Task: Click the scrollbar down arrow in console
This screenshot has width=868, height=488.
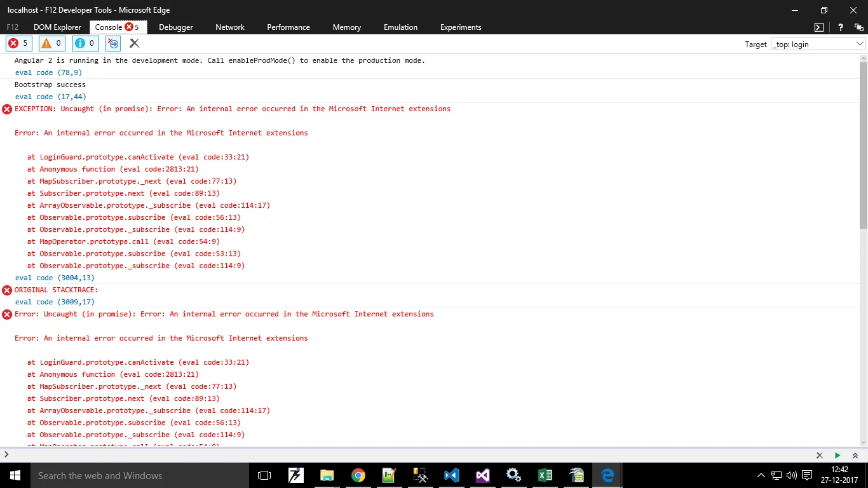Action: [863, 442]
